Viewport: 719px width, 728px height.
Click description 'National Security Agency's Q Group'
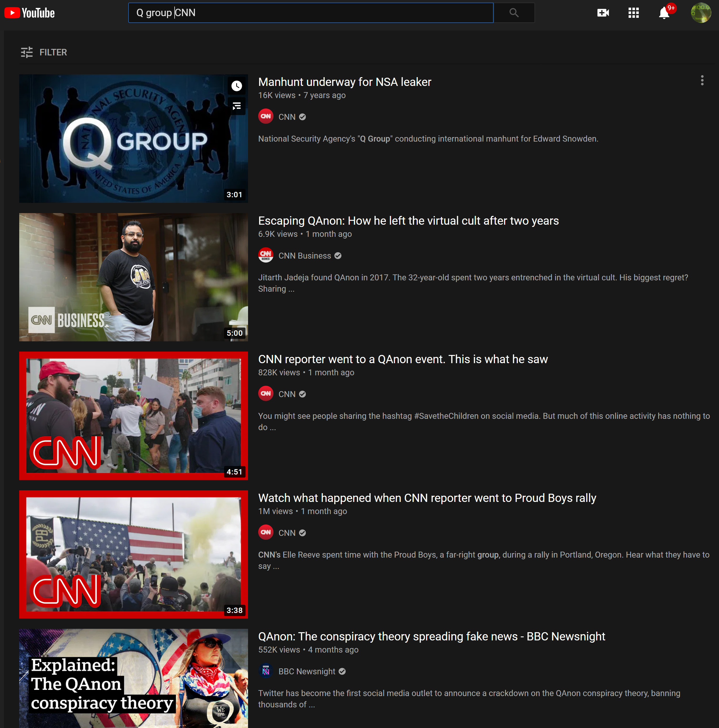tap(428, 139)
